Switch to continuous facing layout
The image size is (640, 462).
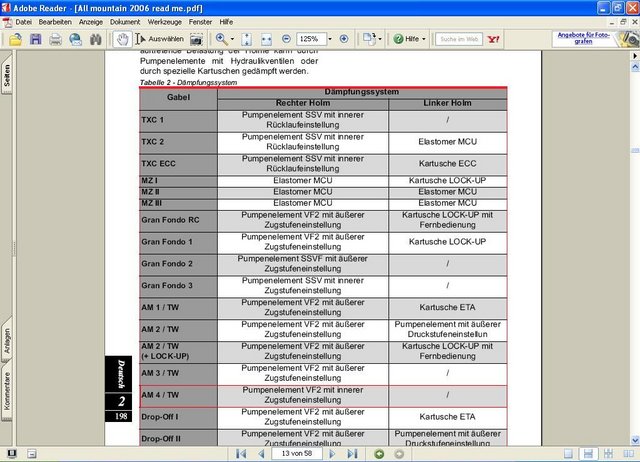608,454
